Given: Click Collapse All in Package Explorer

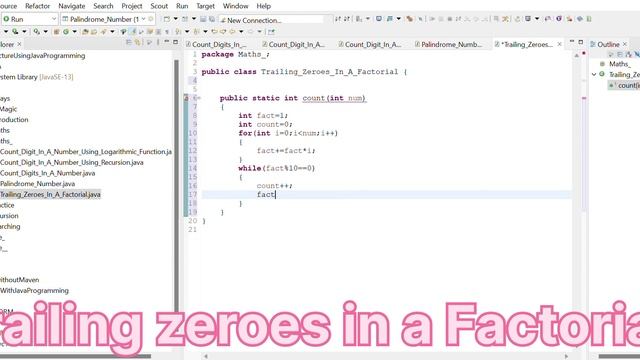Looking at the screenshot, I should 129,42.
